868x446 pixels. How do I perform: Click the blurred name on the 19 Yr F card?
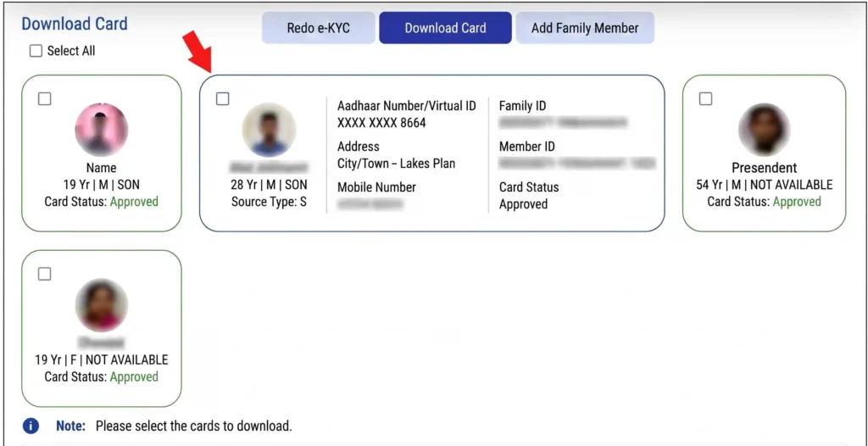pos(102,343)
